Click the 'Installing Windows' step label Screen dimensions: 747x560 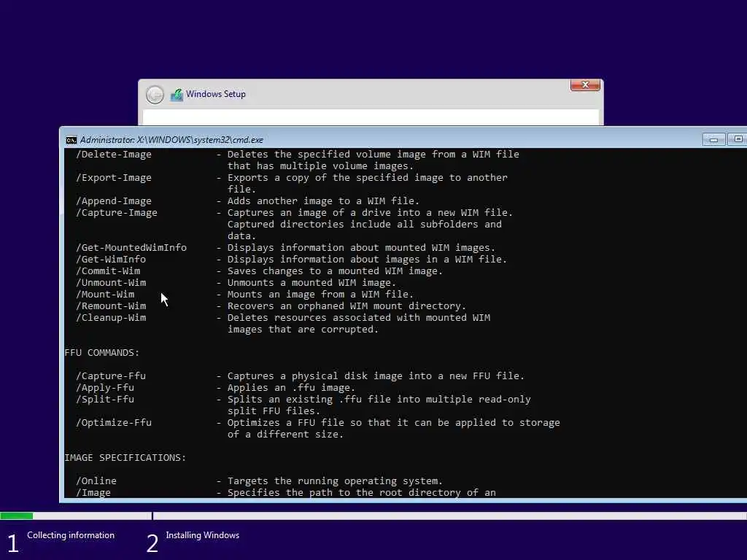coord(203,535)
